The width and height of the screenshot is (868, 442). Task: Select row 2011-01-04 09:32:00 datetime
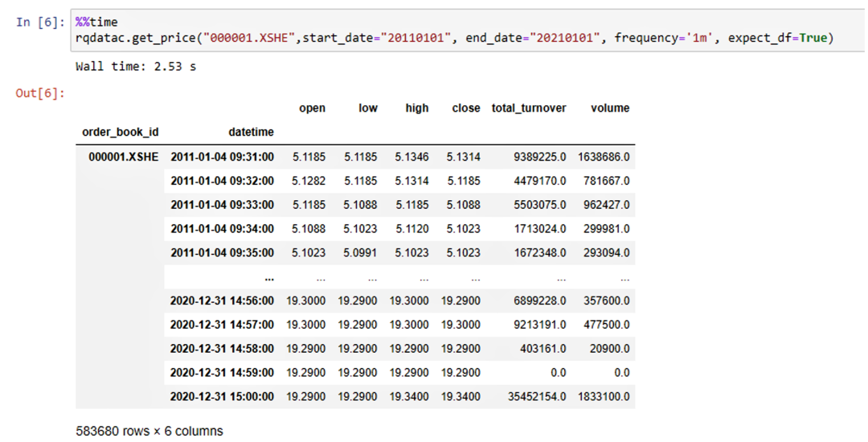[222, 181]
